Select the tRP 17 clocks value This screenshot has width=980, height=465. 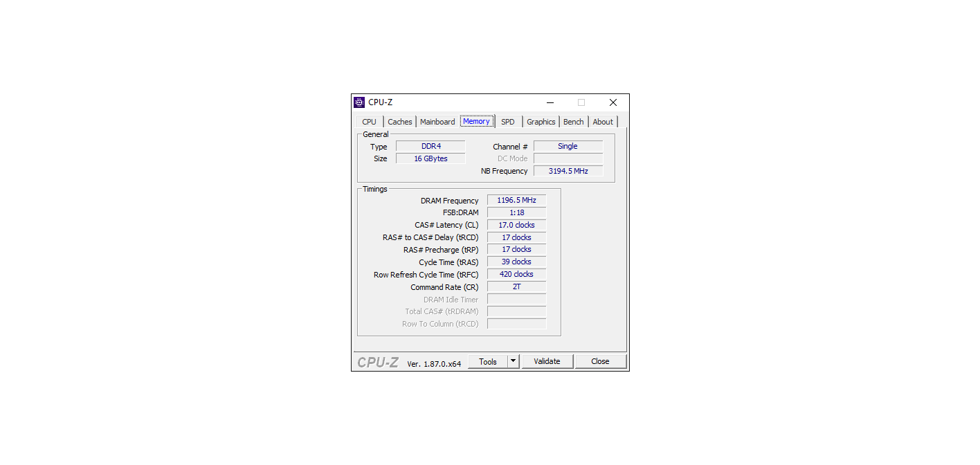(517, 250)
